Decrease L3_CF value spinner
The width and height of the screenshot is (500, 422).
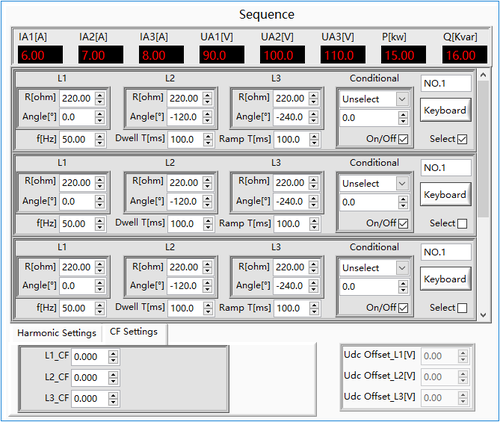pyautogui.click(x=113, y=402)
